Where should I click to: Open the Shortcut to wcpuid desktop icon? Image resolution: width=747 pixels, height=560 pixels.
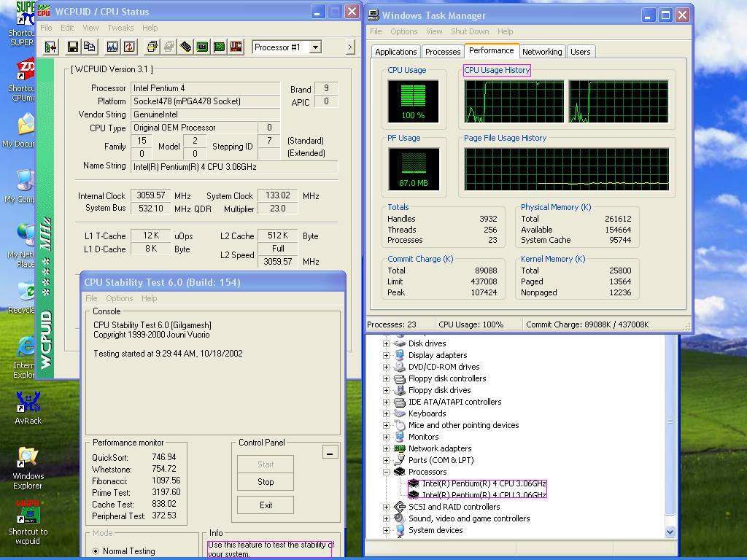tap(28, 522)
